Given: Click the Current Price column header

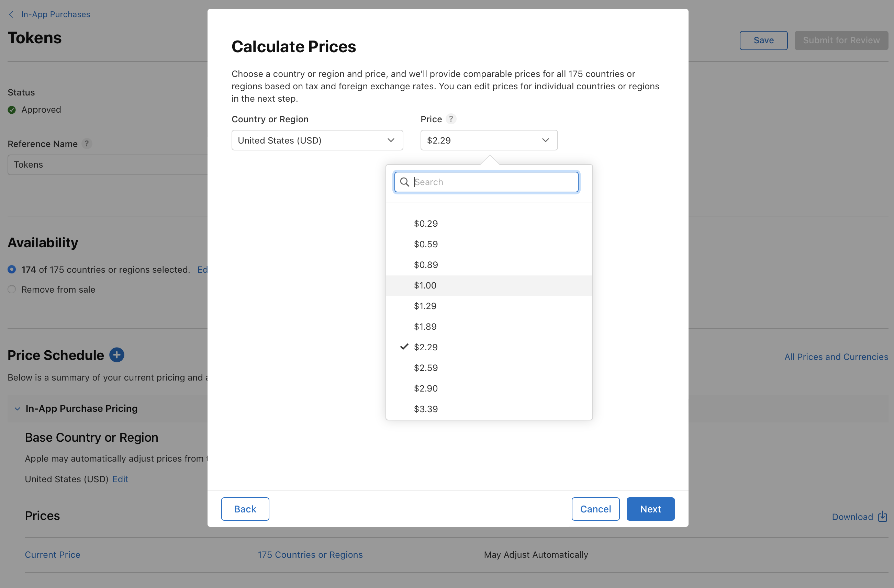Looking at the screenshot, I should [x=52, y=554].
